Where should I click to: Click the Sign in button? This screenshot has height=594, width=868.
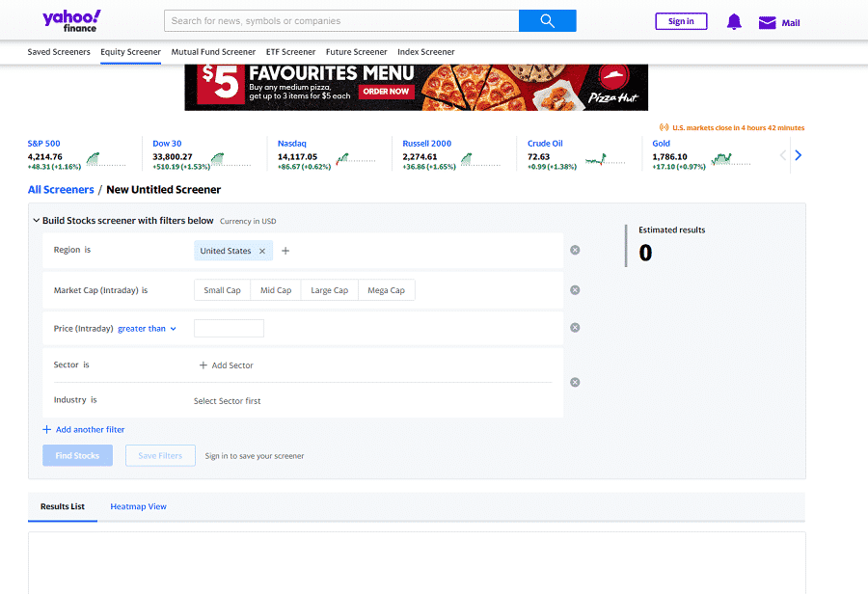coord(681,21)
